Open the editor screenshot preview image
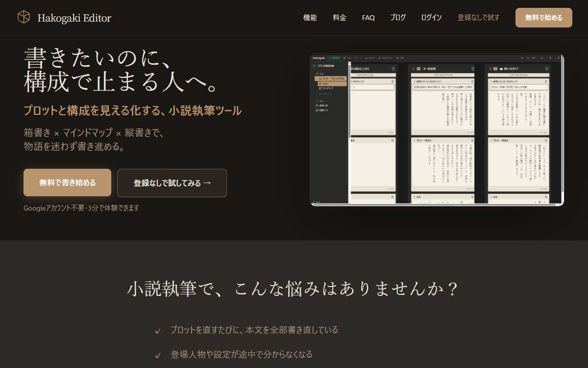588x368 pixels. (437, 130)
